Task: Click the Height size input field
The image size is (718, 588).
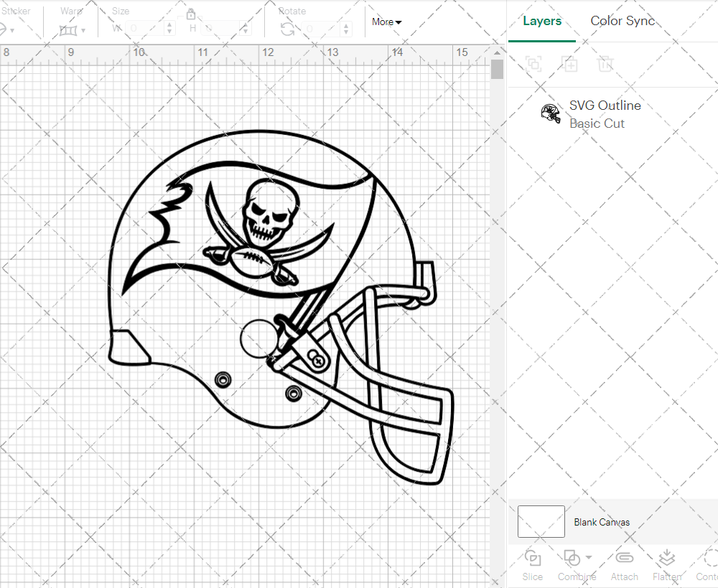Action: pyautogui.click(x=224, y=29)
